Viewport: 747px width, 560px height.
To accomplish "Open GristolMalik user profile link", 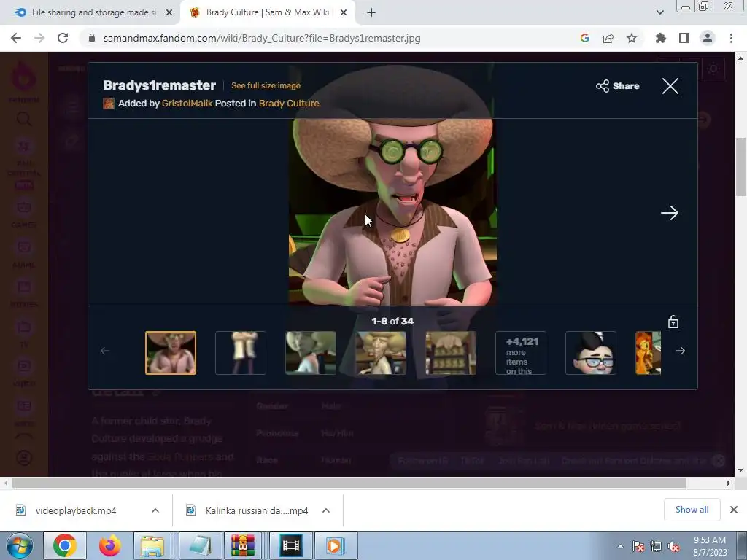I will pos(187,104).
